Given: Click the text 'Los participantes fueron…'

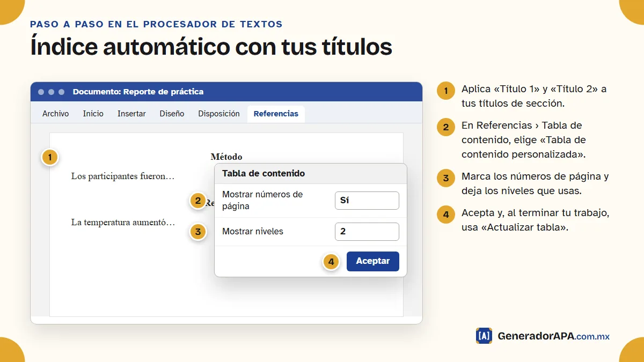Looking at the screenshot, I should (x=123, y=176).
